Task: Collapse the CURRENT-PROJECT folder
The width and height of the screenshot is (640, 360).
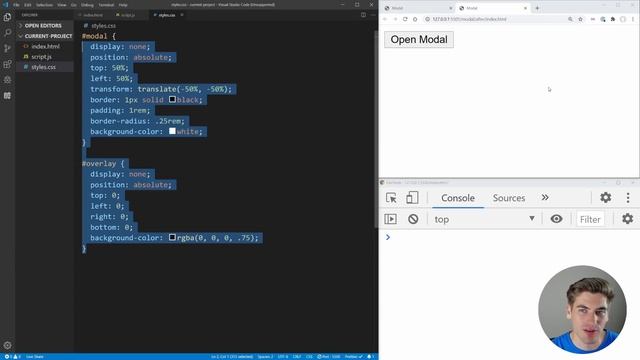Action: (x=44, y=36)
